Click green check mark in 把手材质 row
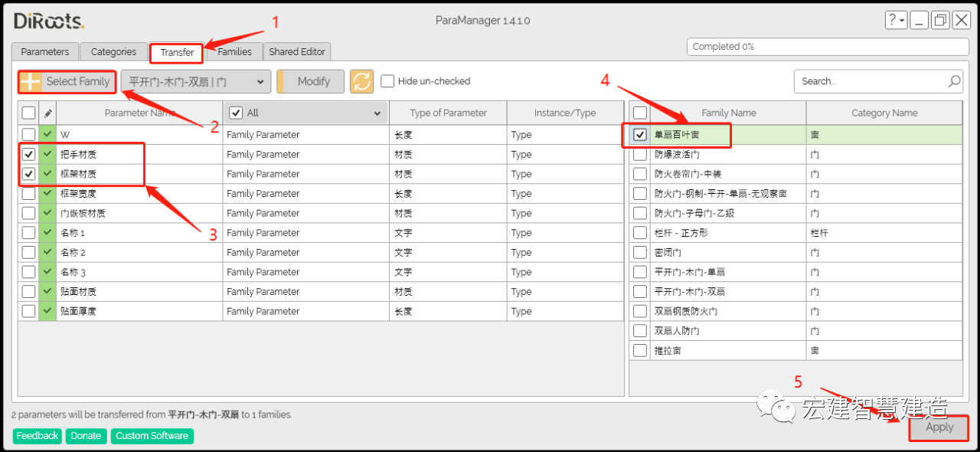Image resolution: width=980 pixels, height=452 pixels. coord(47,154)
